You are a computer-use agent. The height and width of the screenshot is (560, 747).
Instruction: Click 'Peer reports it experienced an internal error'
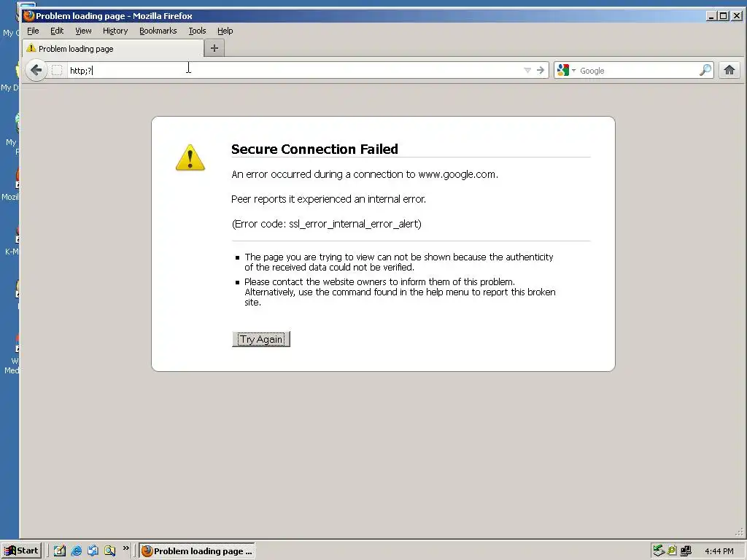pyautogui.click(x=328, y=199)
